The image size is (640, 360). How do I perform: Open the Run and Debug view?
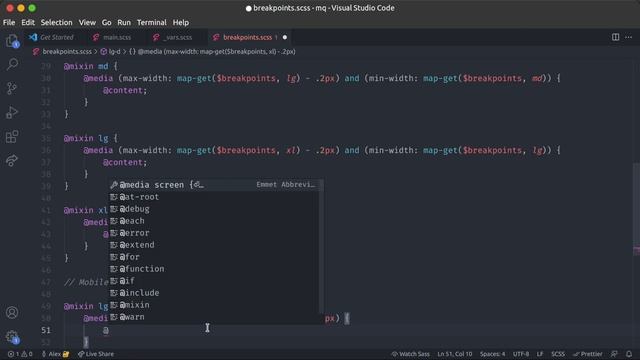coord(12,112)
